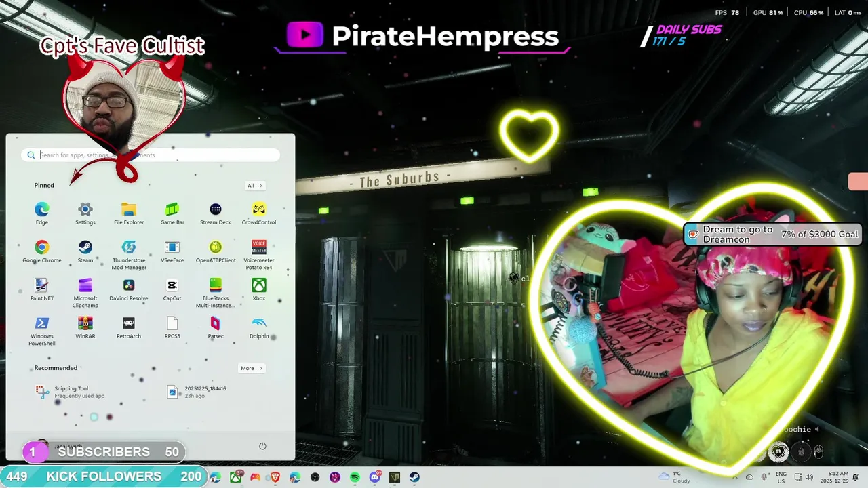Screen dimensions: 868x488
Task: Open the pinned Settings app
Action: [x=85, y=213]
